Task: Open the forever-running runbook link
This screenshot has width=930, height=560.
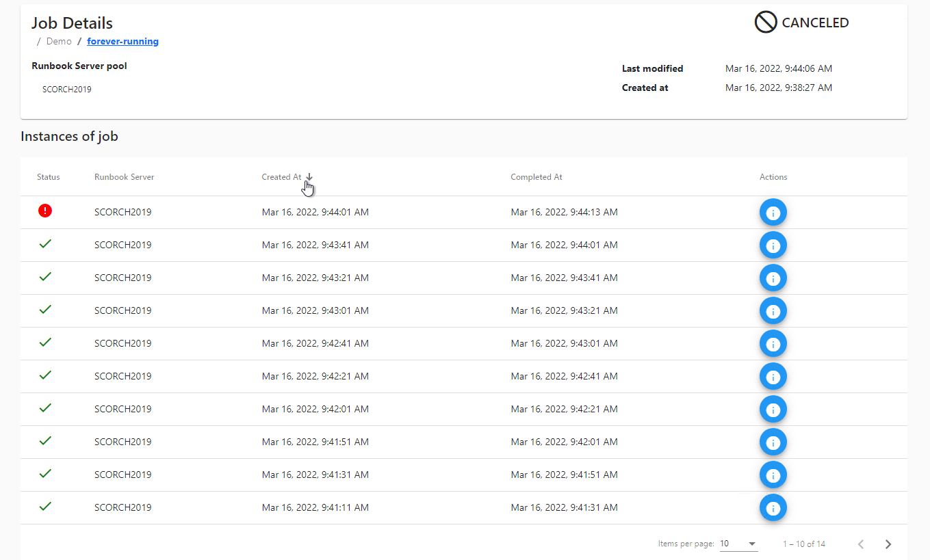Action: 122,41
